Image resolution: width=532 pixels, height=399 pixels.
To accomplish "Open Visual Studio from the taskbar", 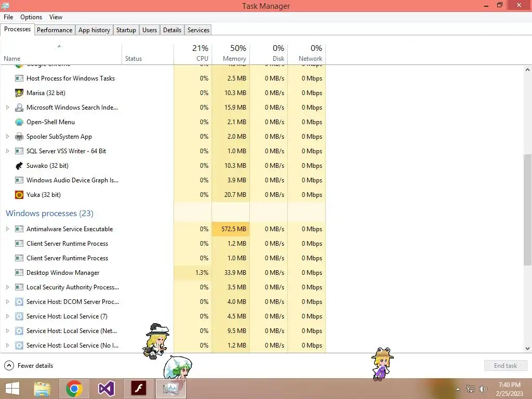I will [x=106, y=389].
